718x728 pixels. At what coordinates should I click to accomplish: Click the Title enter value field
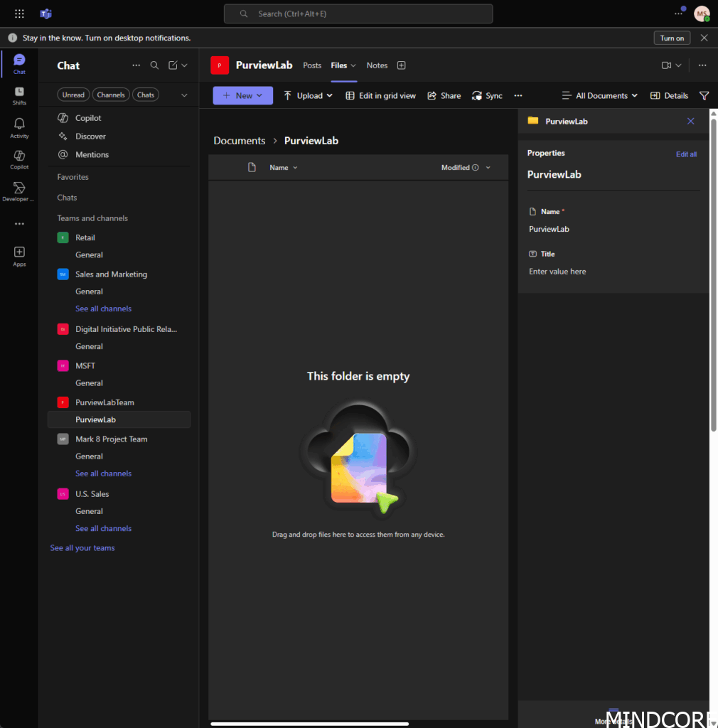pos(557,272)
